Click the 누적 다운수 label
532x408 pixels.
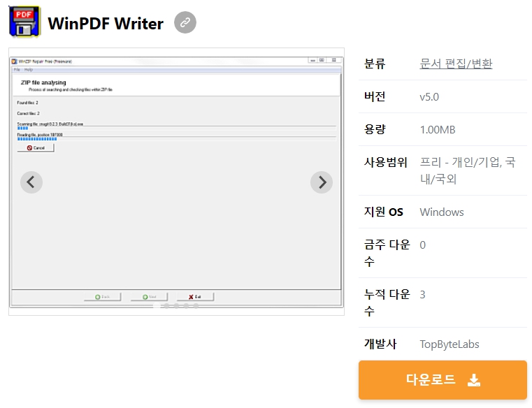tap(387, 303)
